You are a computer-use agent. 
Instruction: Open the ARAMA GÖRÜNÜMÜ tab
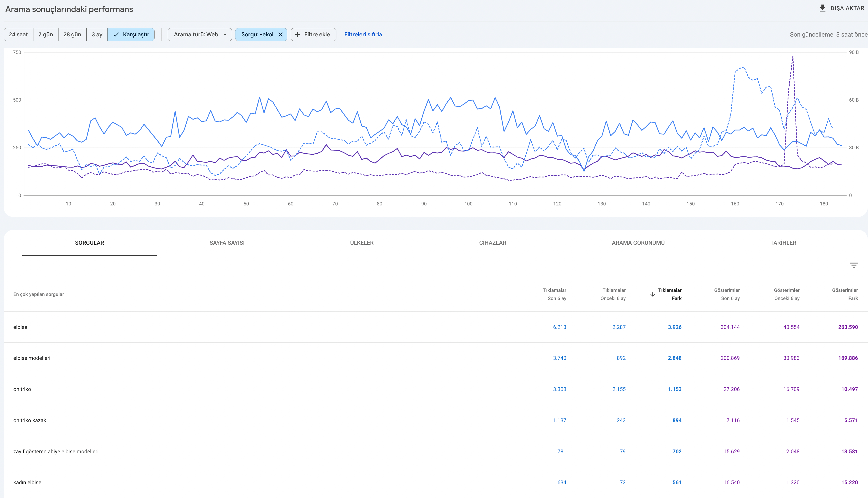point(638,243)
